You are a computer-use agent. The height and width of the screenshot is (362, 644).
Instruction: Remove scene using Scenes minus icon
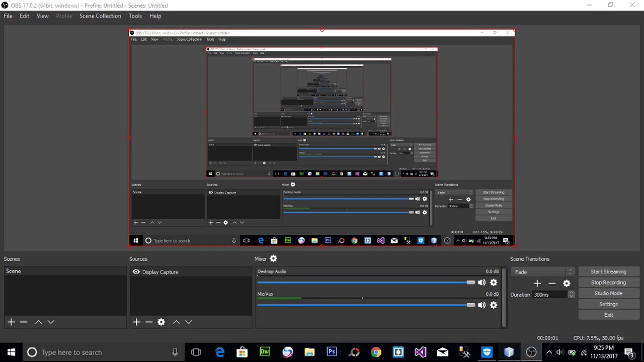coord(24,322)
